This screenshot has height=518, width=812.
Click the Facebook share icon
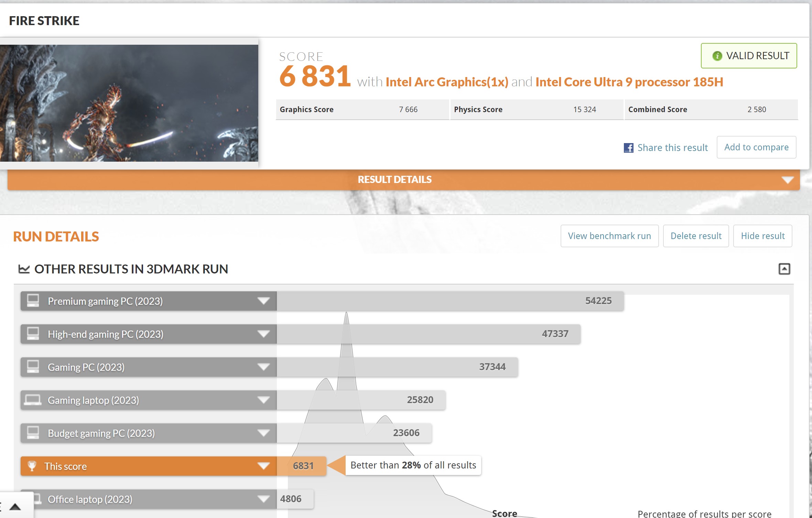(x=628, y=148)
